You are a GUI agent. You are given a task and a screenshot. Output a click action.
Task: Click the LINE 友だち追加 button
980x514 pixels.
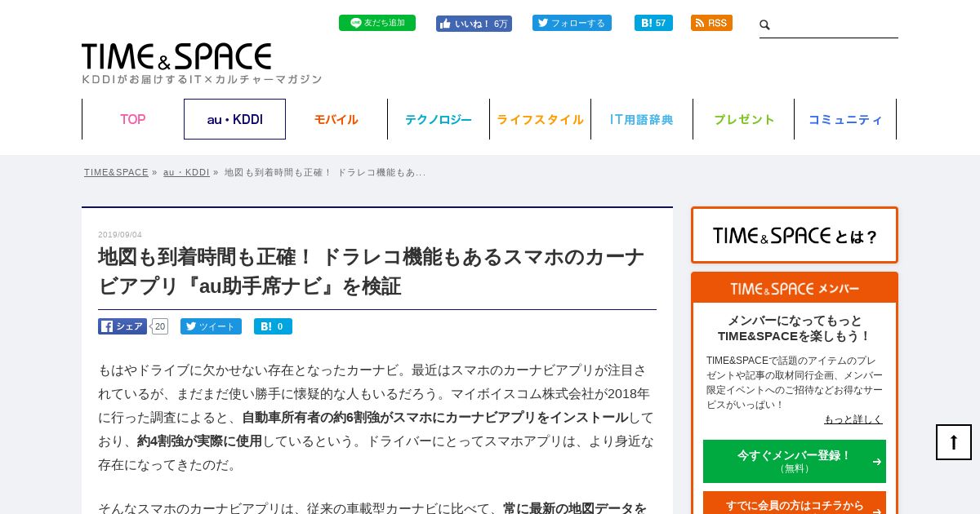click(377, 23)
